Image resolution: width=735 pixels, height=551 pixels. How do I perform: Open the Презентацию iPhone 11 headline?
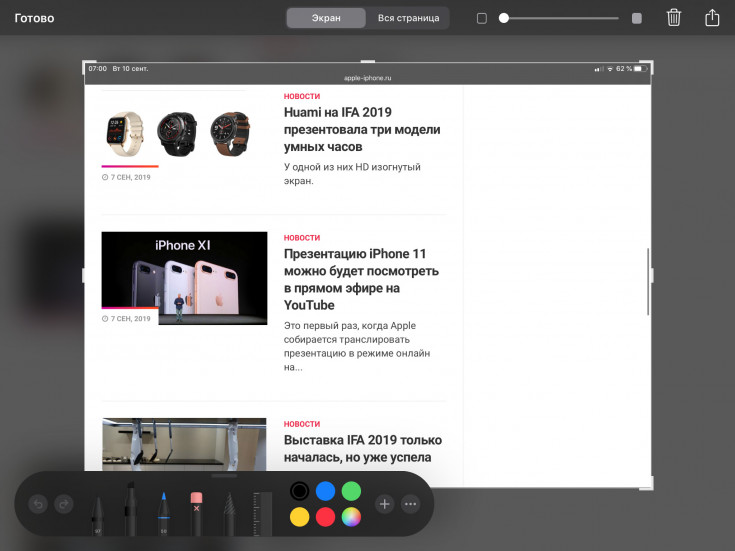(x=361, y=279)
